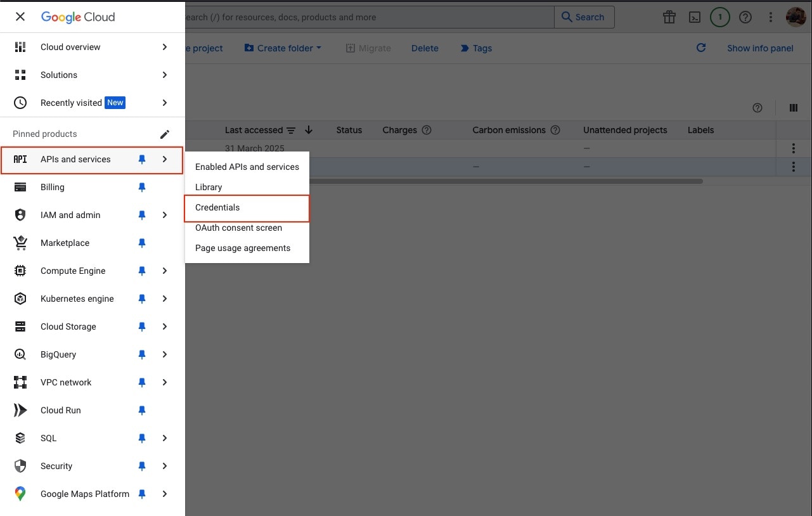Click the Refresh icon near Show info panel

[701, 48]
